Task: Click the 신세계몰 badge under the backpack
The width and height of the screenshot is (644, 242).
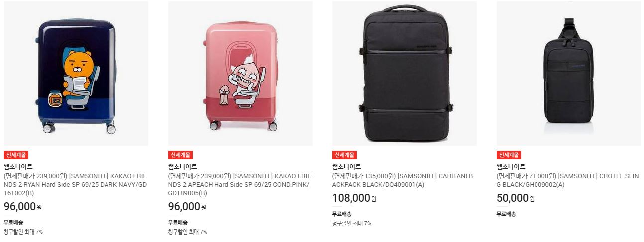Action: coord(344,155)
